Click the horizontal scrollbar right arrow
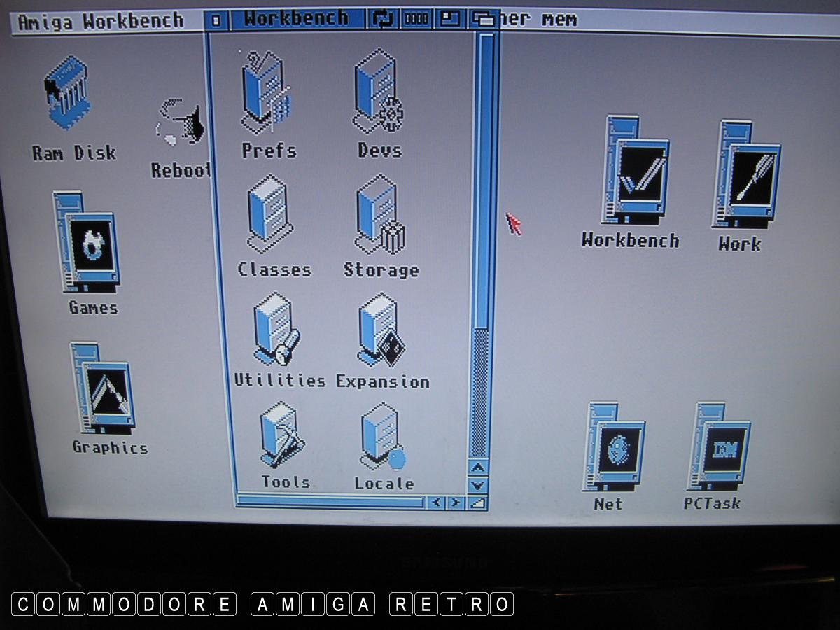Image resolution: width=840 pixels, height=630 pixels. pyautogui.click(x=456, y=502)
